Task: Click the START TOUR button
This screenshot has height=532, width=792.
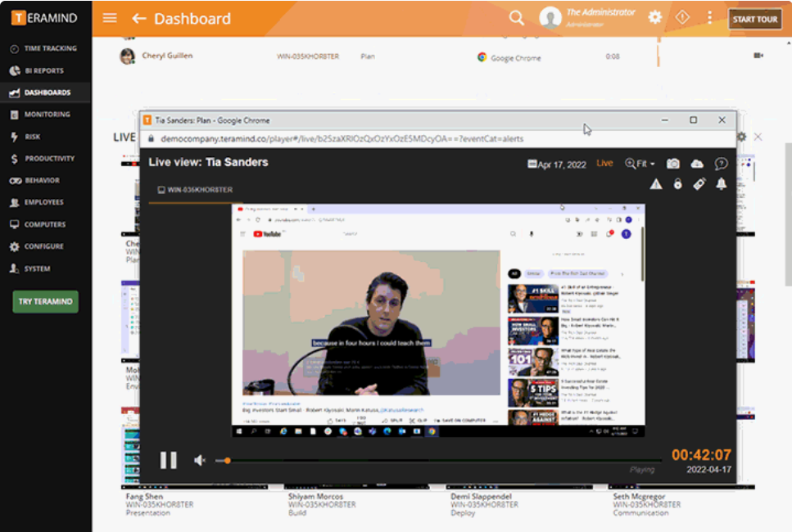Action: (754, 19)
